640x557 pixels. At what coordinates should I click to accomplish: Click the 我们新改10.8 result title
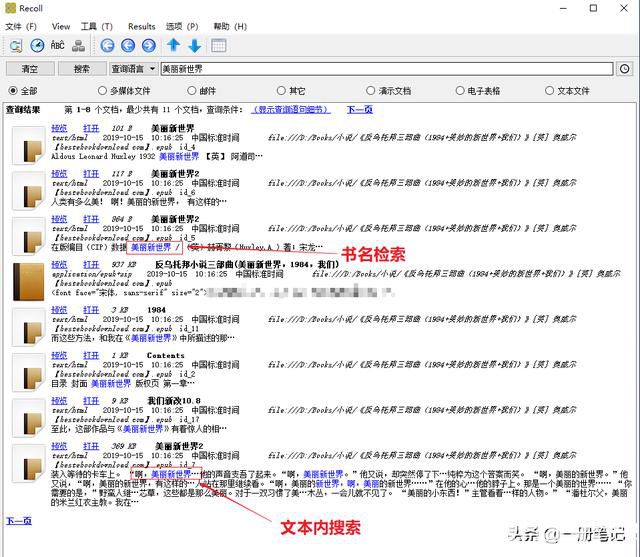click(173, 400)
